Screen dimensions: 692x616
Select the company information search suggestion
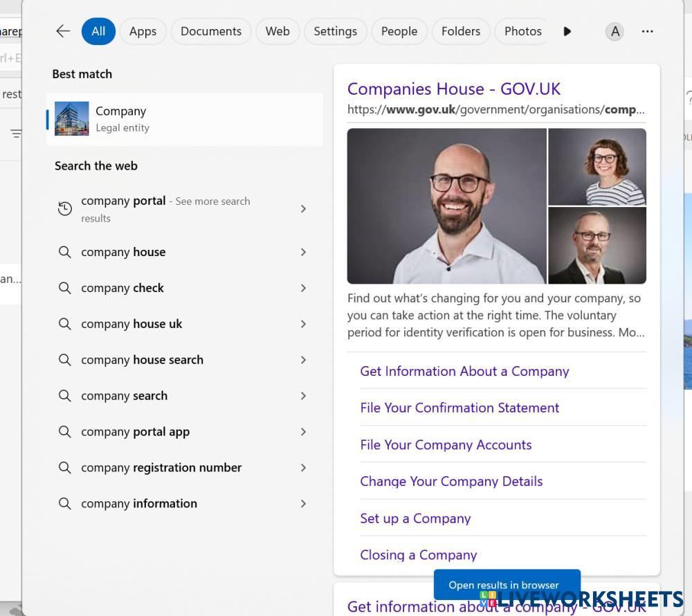point(139,504)
